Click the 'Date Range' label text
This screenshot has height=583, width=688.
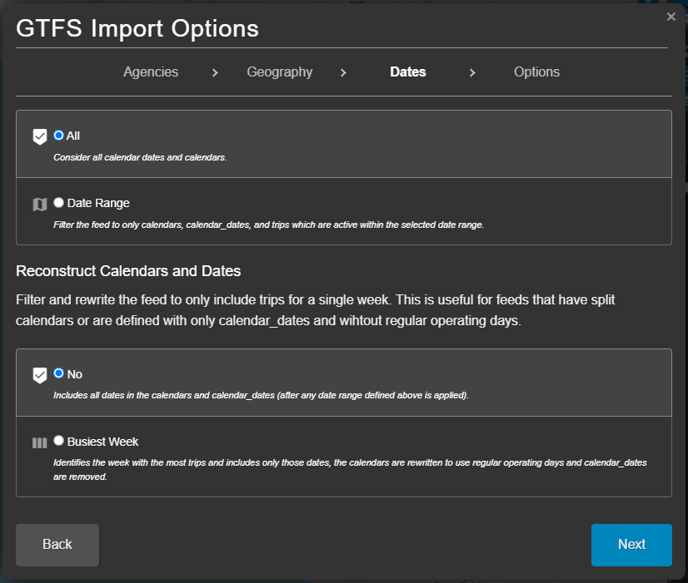point(98,203)
